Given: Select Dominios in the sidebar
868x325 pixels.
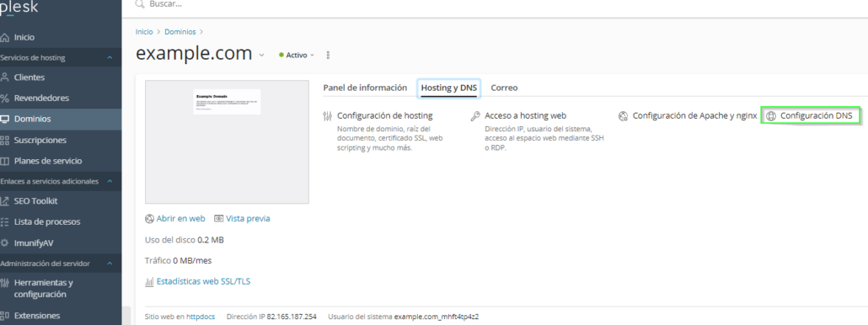Looking at the screenshot, I should (x=61, y=119).
